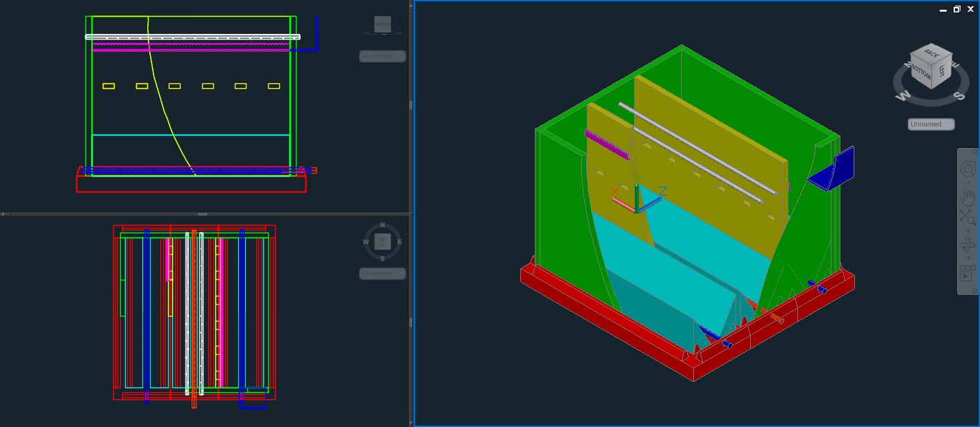Viewport: 980px width, 427px height.
Task: Close the navigation bar via its X
Action: 974,151
